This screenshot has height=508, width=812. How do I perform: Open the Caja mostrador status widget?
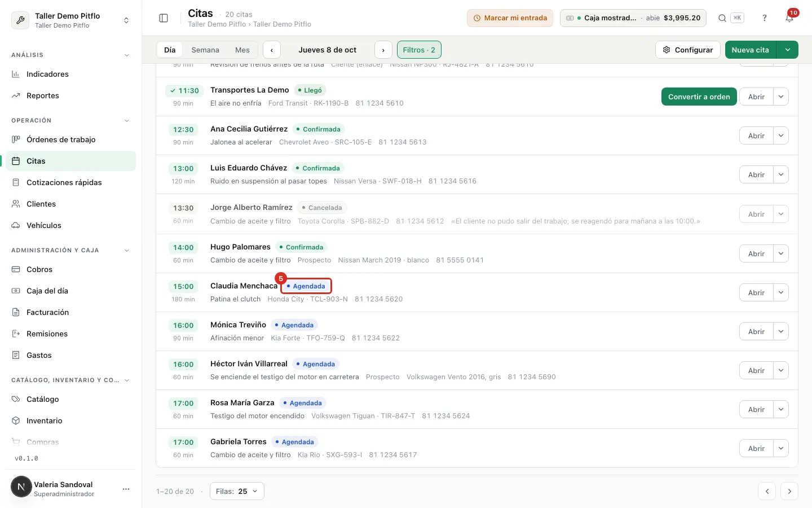click(633, 18)
